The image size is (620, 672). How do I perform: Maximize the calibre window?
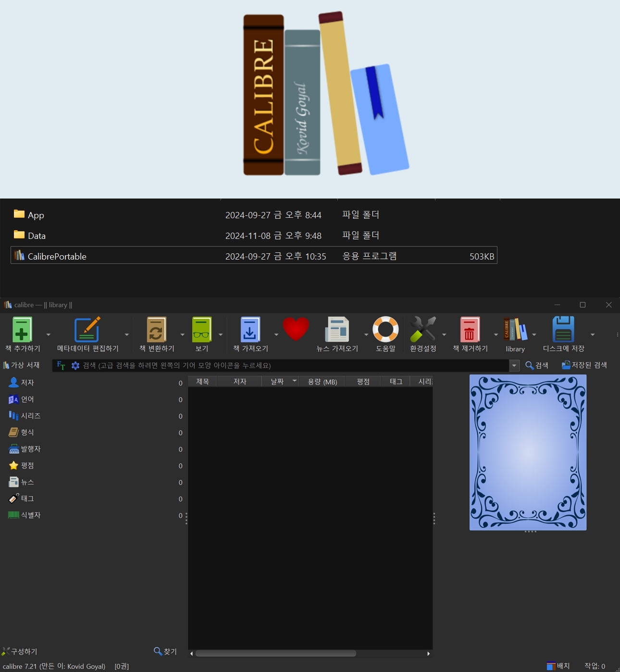tap(583, 305)
